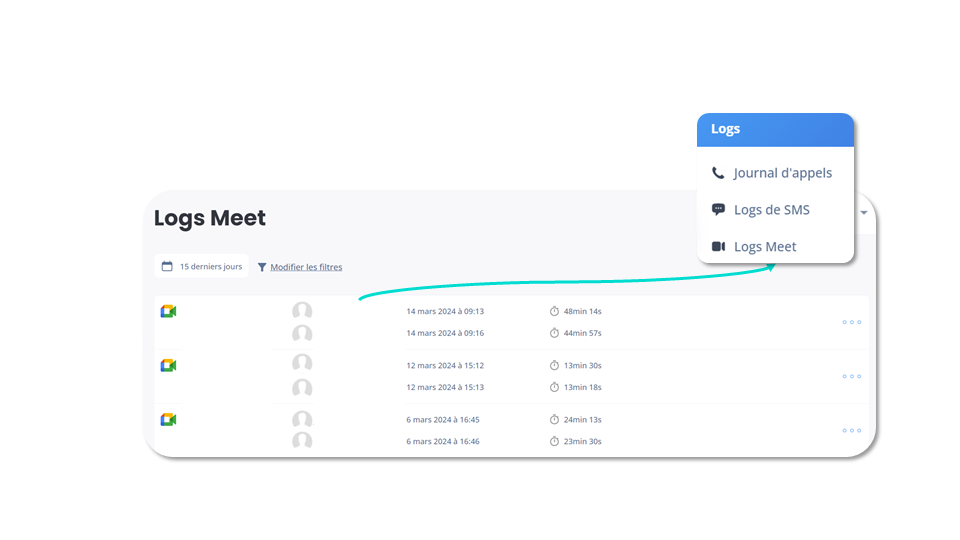Click the timer icon next to 24min 13s
Screen dimensions: 960x540
coord(554,419)
